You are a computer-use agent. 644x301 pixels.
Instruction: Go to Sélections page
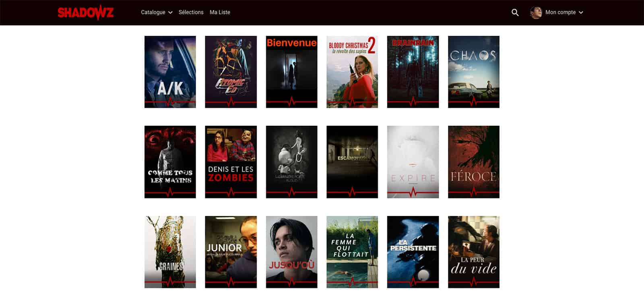coord(191,12)
